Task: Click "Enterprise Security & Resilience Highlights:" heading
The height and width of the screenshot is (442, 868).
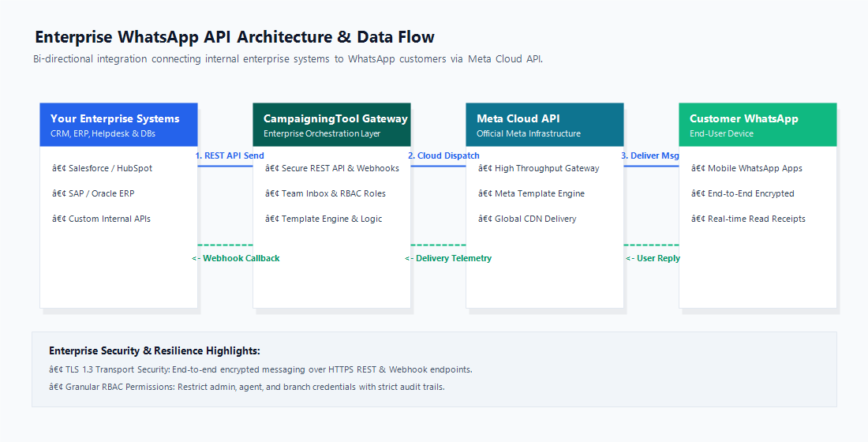Action: (155, 350)
